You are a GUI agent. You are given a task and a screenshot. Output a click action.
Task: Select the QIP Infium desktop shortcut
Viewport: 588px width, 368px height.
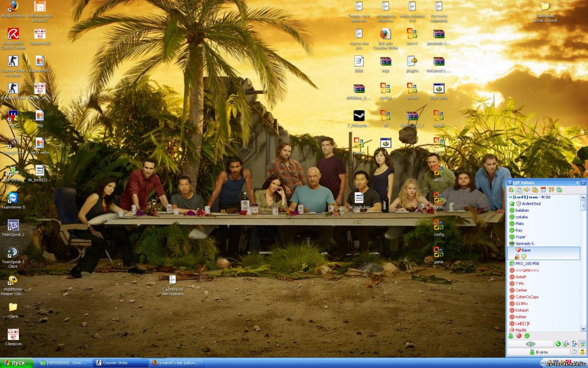click(13, 173)
